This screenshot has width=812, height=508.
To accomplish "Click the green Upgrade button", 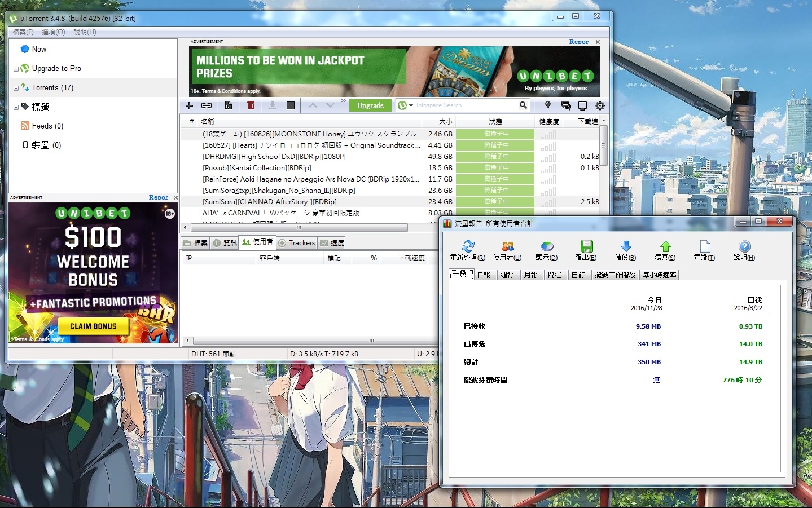I will point(370,105).
